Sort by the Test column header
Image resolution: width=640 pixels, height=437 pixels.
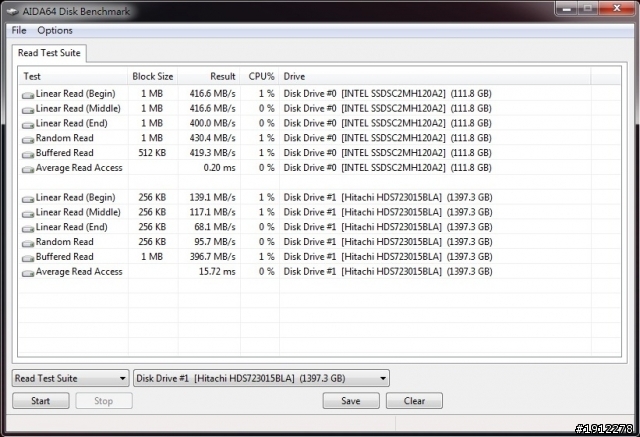point(73,76)
